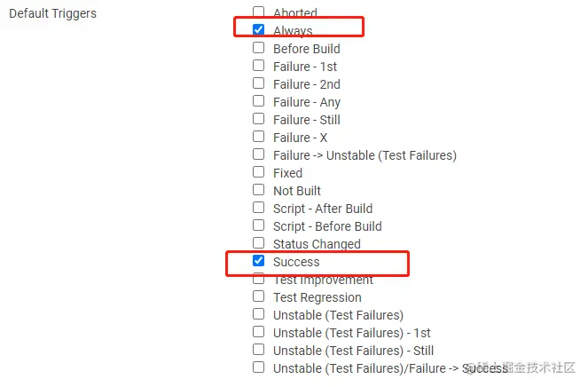Uncheck the Success trigger
588x387 pixels.
pos(258,261)
